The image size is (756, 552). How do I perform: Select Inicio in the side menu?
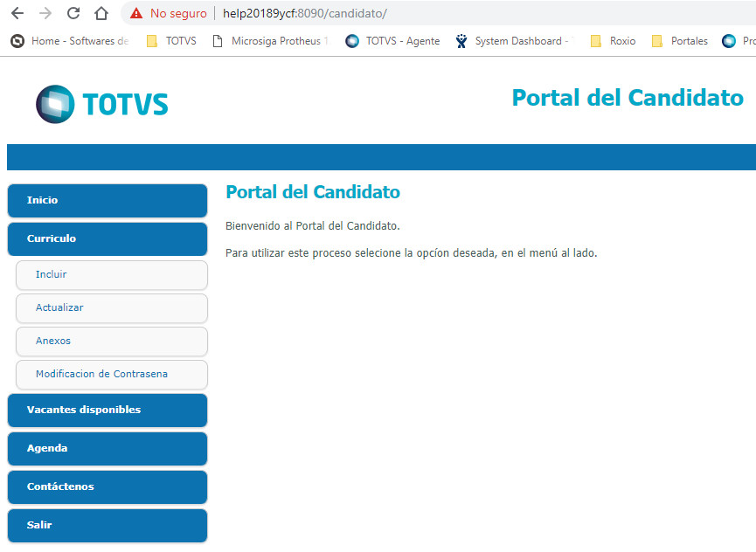(x=108, y=200)
